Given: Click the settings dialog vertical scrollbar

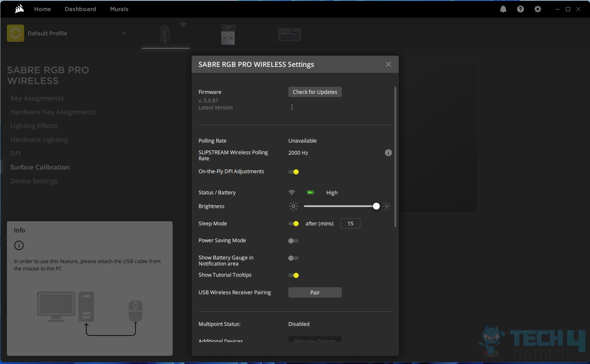Looking at the screenshot, I should pos(395,157).
